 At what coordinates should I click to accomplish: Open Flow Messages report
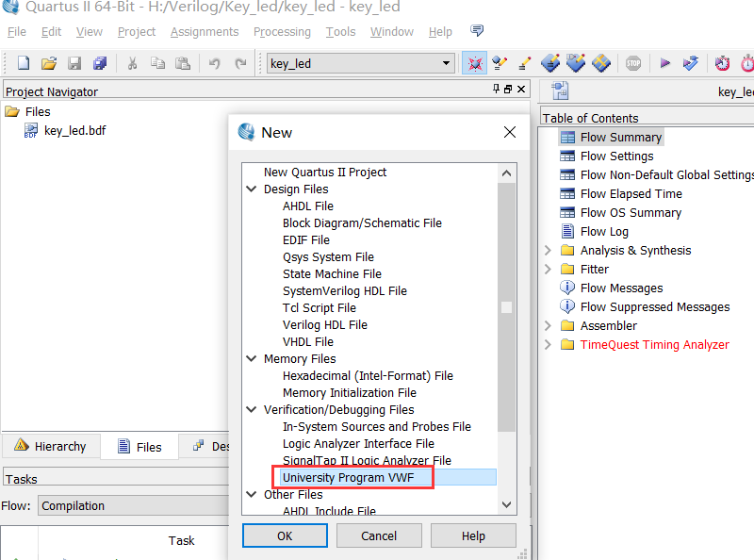pyautogui.click(x=622, y=288)
